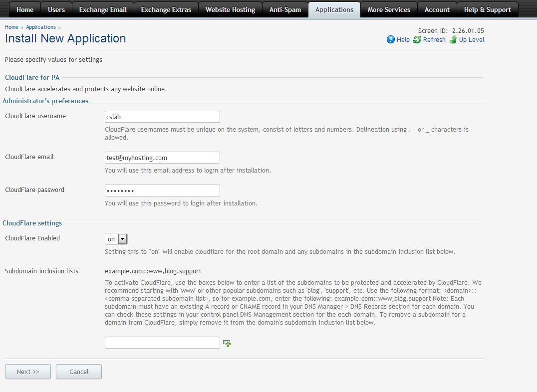537x392 pixels.
Task: Open the More Services tab
Action: click(x=389, y=9)
